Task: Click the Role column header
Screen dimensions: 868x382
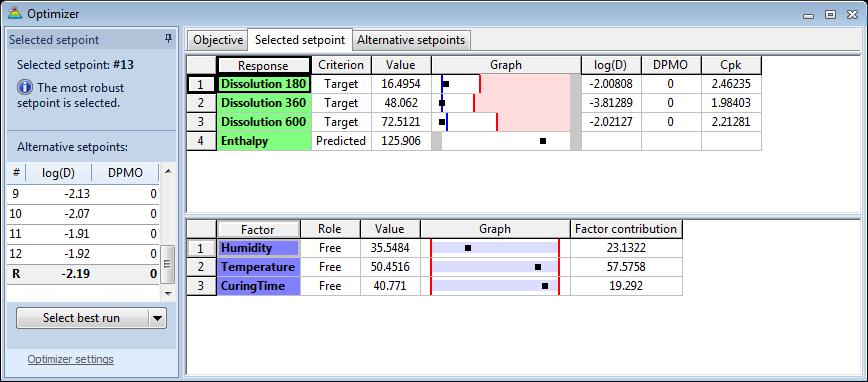Action: point(330,229)
